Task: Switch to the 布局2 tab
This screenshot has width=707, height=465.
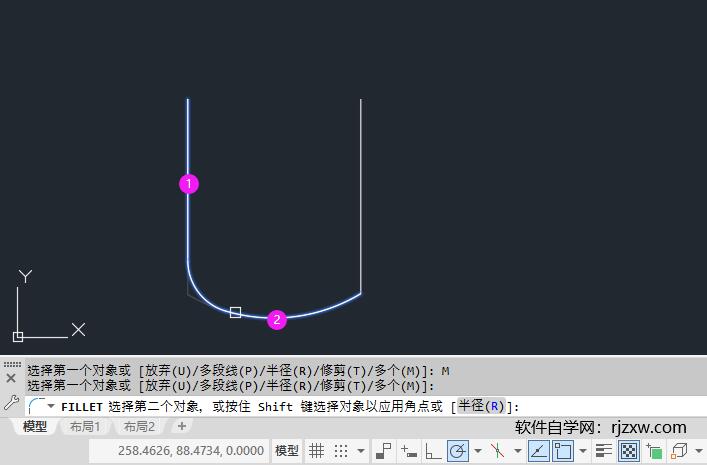Action: click(139, 426)
